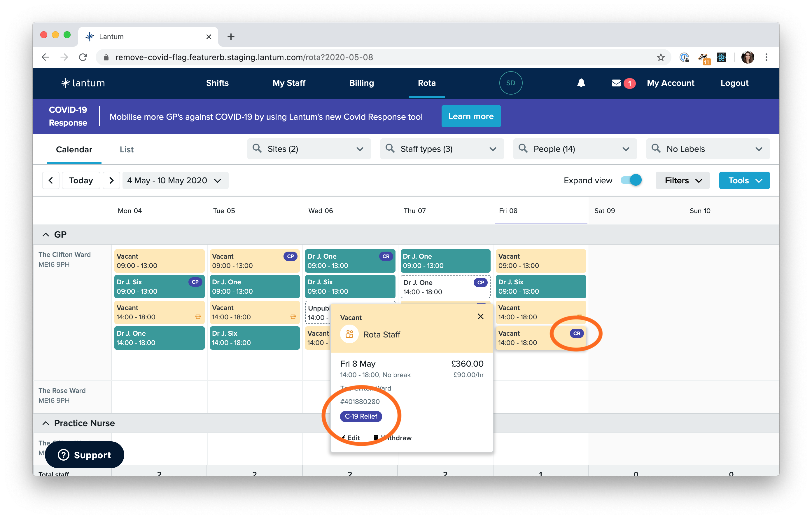The height and width of the screenshot is (519, 812).
Task: Collapse the GP section
Action: (46, 234)
